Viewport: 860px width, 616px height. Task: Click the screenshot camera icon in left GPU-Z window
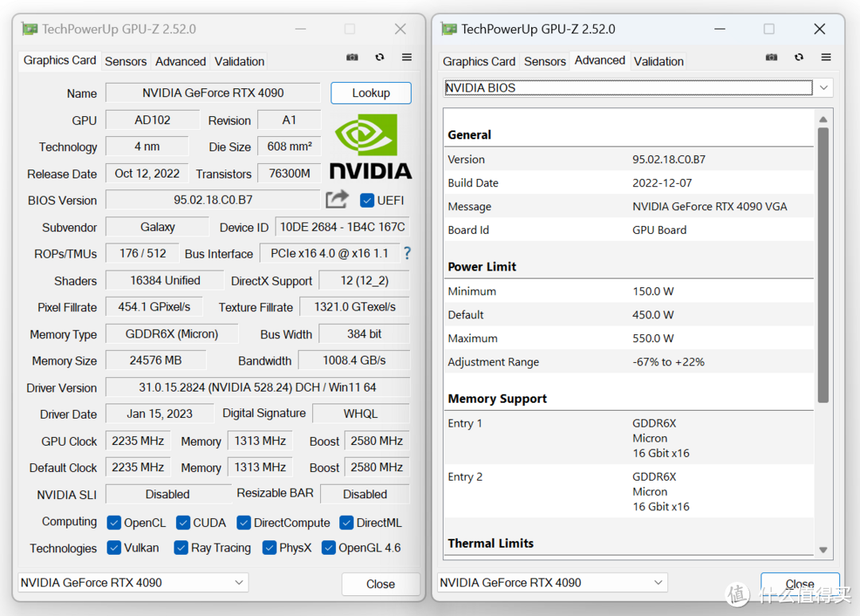coord(352,57)
